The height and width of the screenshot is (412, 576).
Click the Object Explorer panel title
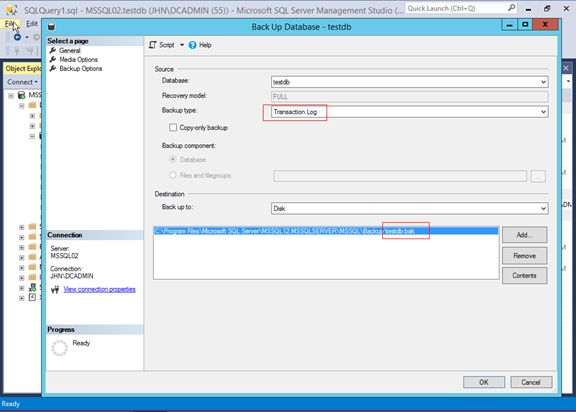point(23,69)
